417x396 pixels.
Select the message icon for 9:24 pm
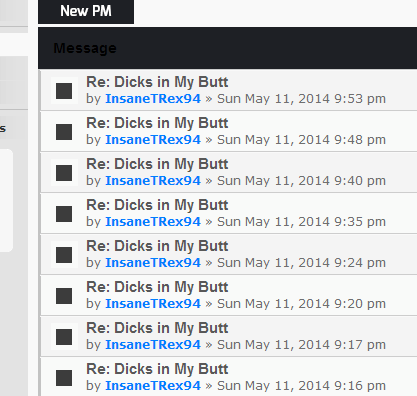point(64,255)
